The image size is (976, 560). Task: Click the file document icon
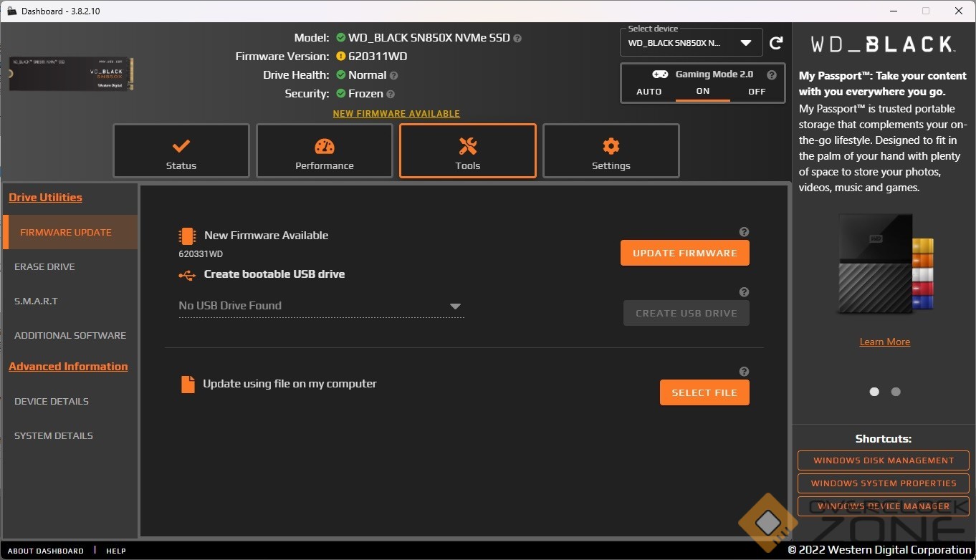coord(188,385)
